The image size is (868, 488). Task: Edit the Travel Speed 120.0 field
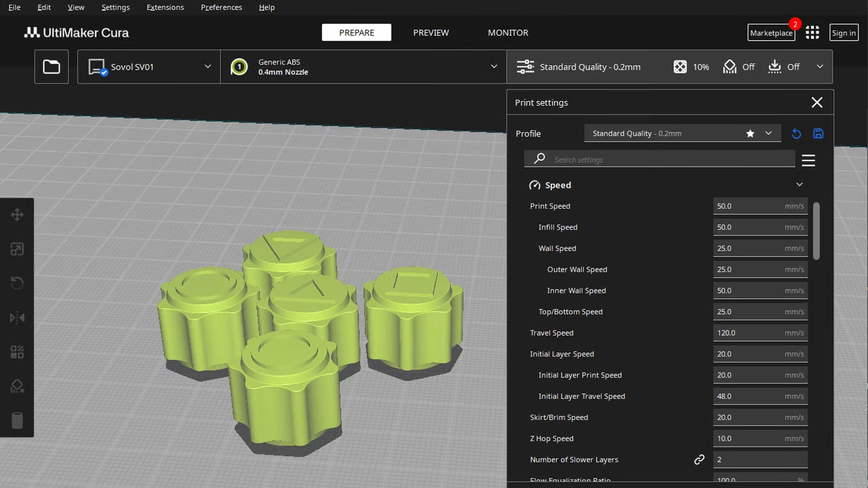(x=760, y=333)
